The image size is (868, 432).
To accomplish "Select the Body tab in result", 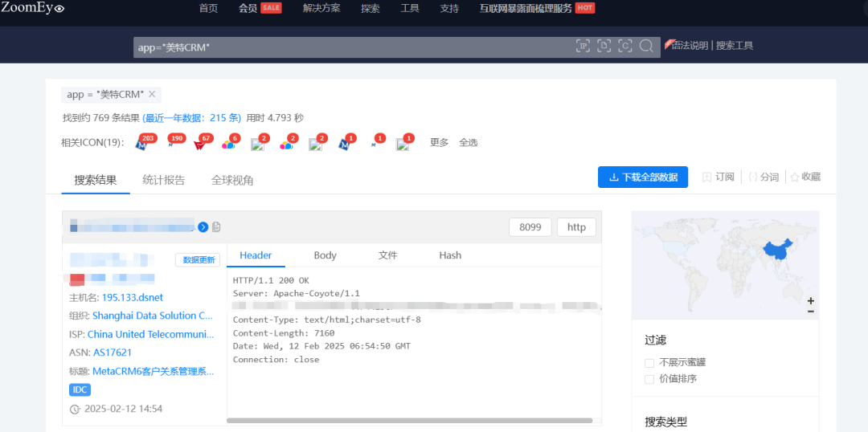I will click(x=325, y=255).
